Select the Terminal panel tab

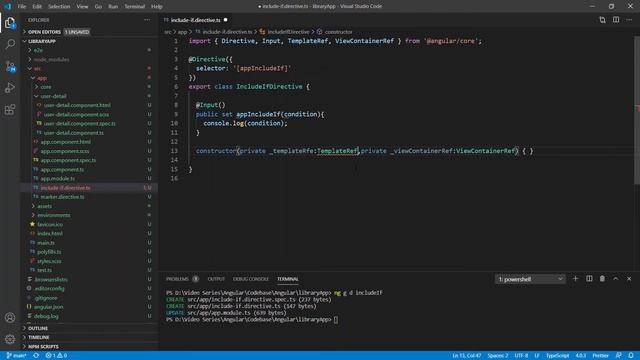pos(288,279)
